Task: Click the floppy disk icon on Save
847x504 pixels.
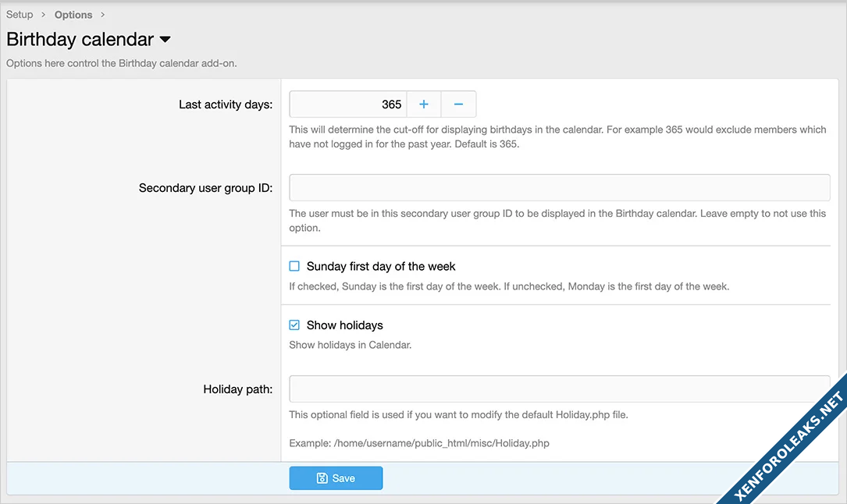Action: [x=322, y=478]
